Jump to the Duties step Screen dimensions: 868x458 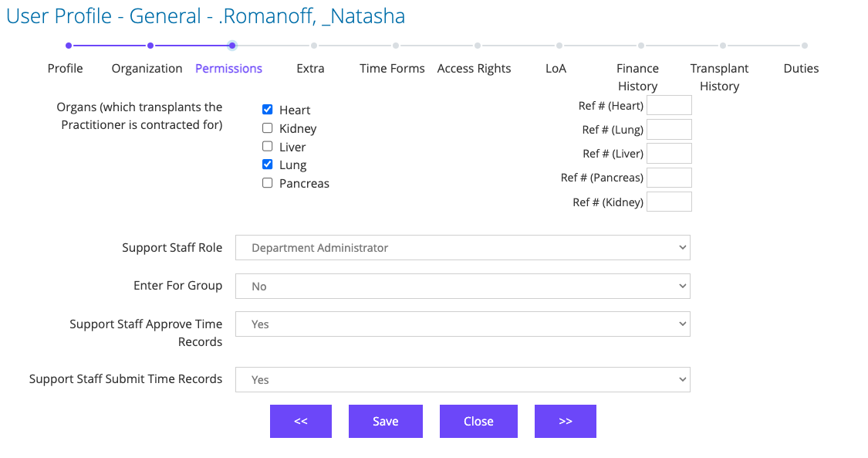point(801,68)
